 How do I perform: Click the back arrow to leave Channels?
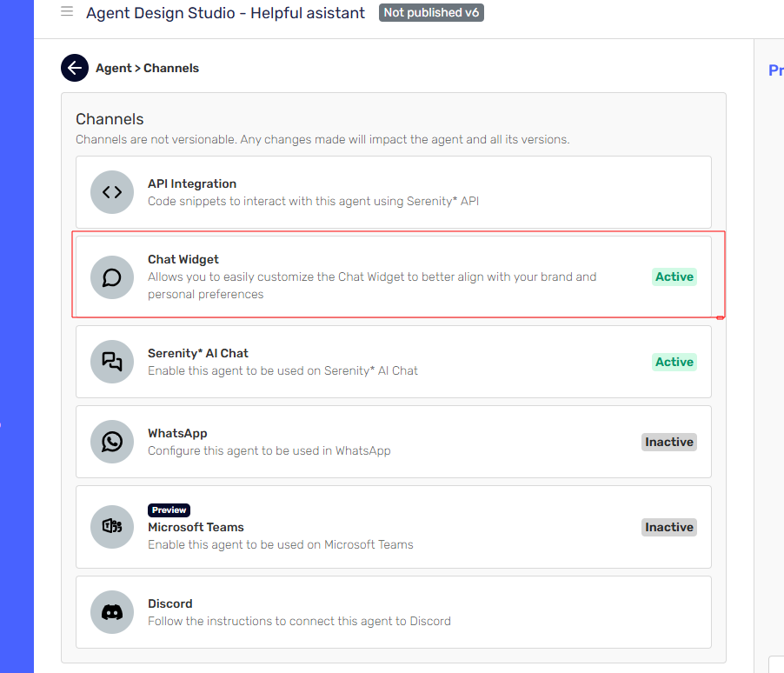(x=74, y=68)
